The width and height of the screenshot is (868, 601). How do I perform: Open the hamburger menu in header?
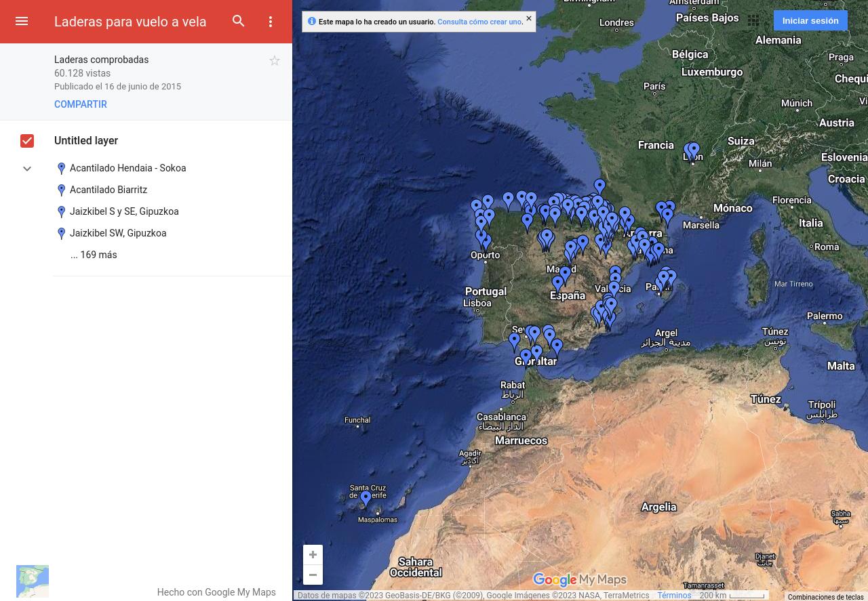[x=22, y=22]
